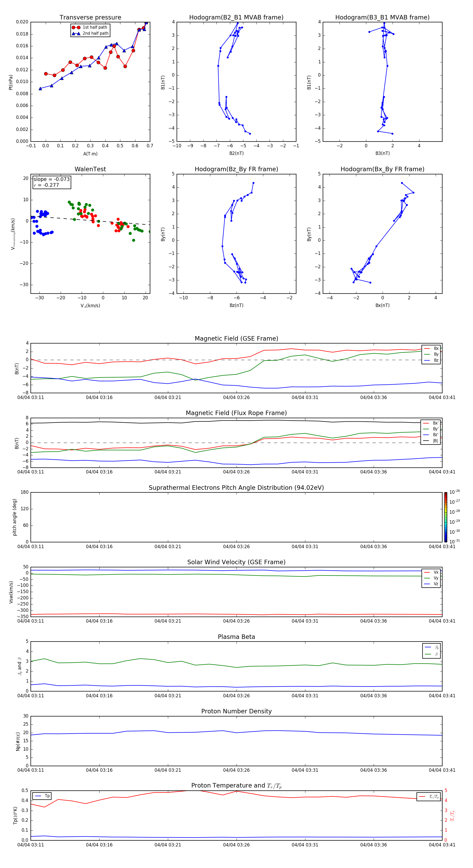This screenshot has width=473, height=868.
Task: Click the 'Solar Wind Velocity (GSE Frame)' title
Action: point(236,562)
